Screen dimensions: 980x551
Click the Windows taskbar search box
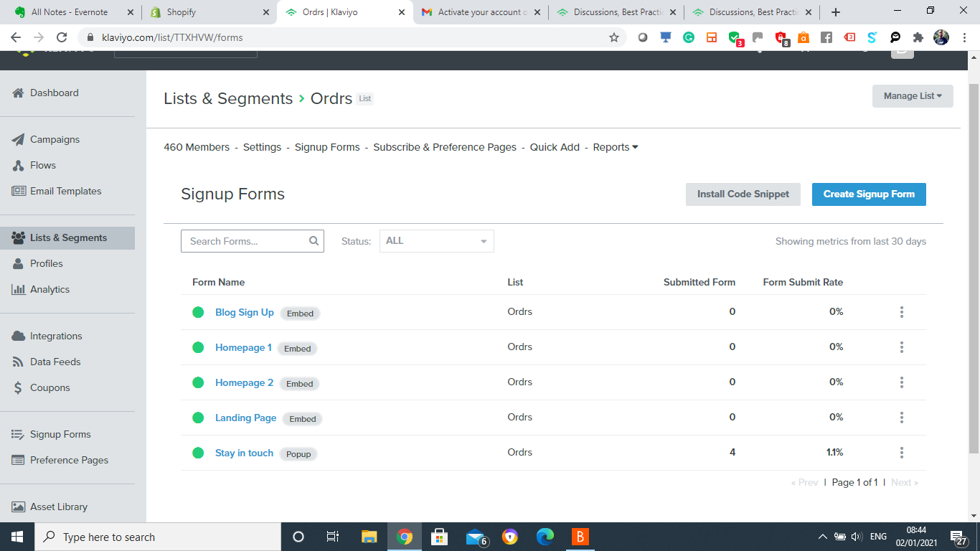click(158, 537)
